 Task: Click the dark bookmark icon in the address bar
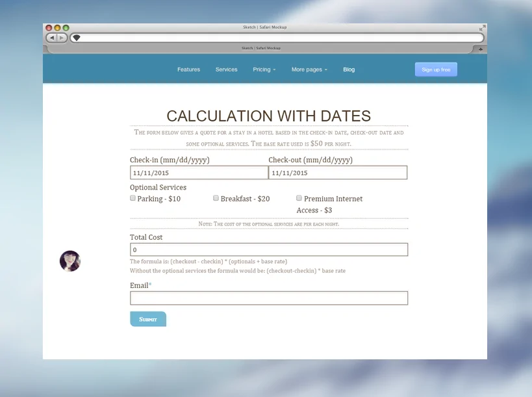76,37
